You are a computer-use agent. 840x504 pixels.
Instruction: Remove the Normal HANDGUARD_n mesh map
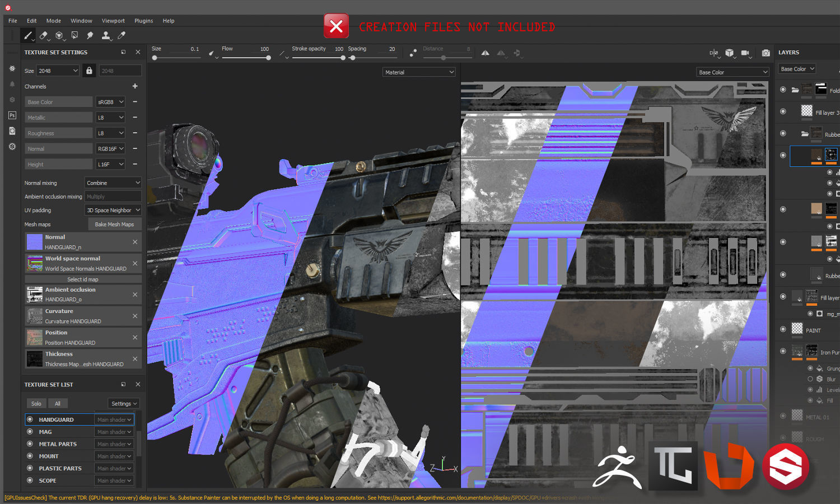pos(135,242)
